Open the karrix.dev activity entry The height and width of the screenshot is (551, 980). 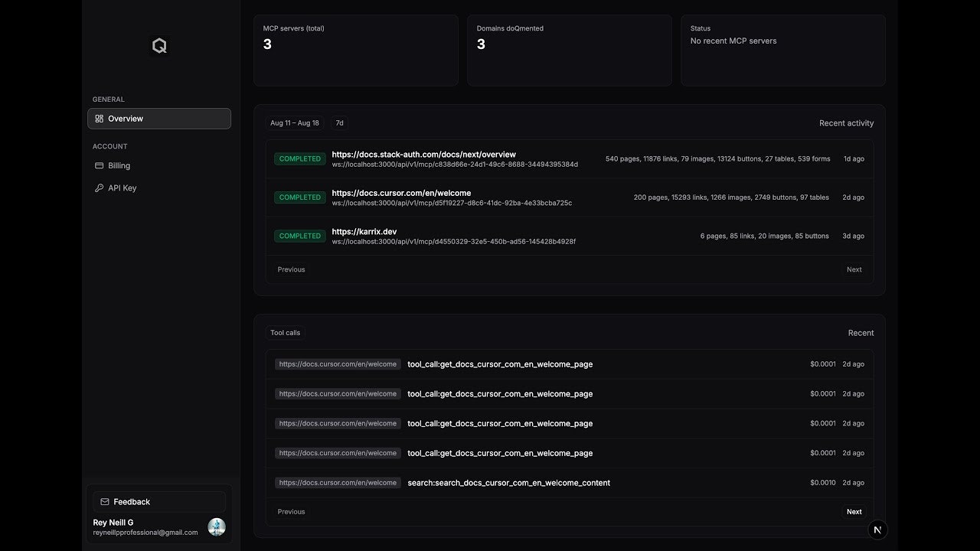[364, 232]
